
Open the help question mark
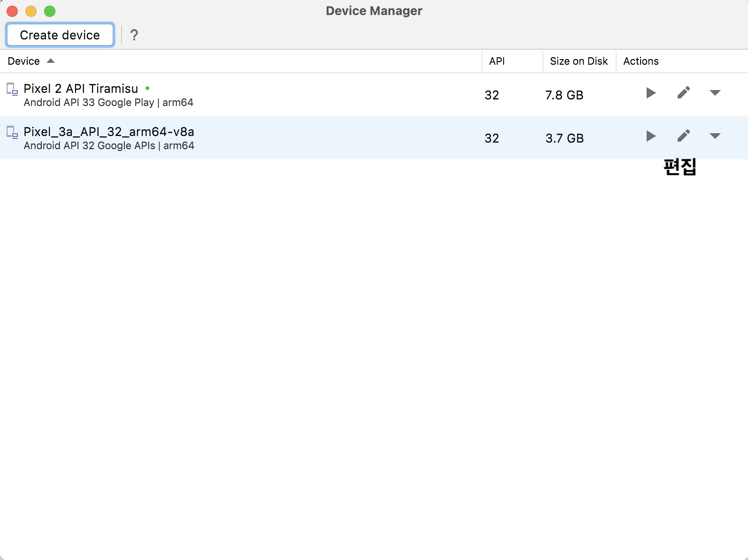(x=134, y=35)
